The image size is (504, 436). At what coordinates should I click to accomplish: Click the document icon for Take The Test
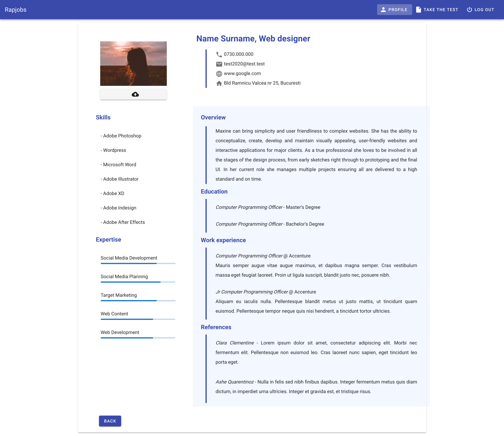pyautogui.click(x=418, y=10)
